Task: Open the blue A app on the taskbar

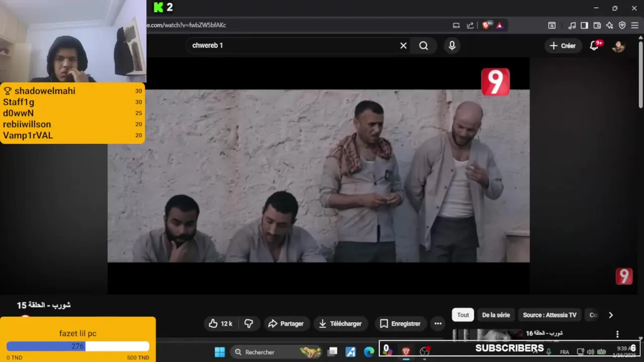Action: click(351, 352)
